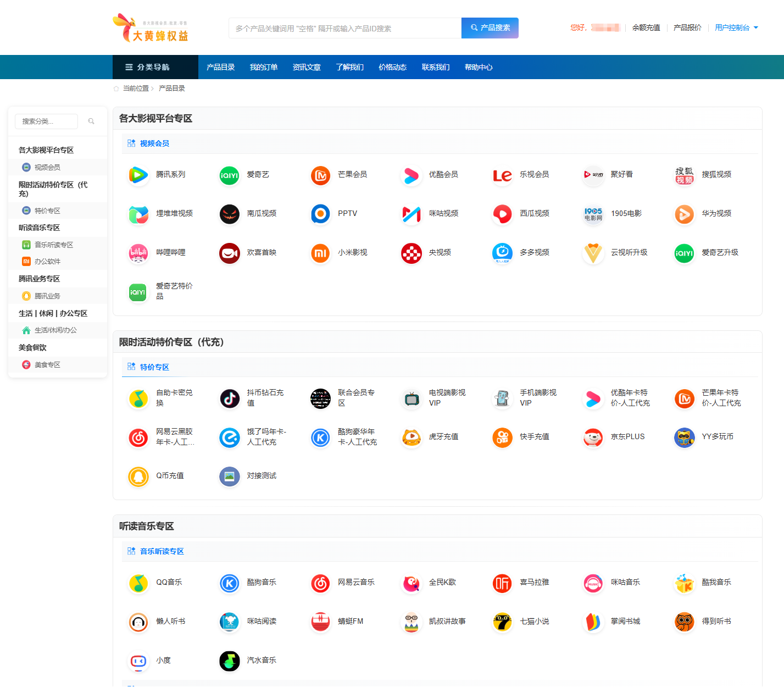
Task: Focus the product keyword search field
Action: click(x=344, y=29)
